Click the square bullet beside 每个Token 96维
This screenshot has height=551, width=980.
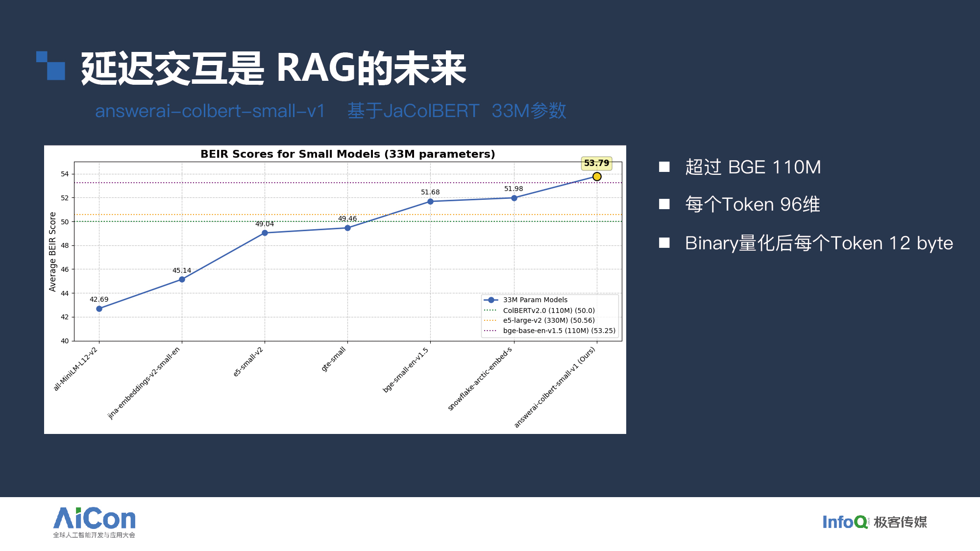click(x=664, y=204)
